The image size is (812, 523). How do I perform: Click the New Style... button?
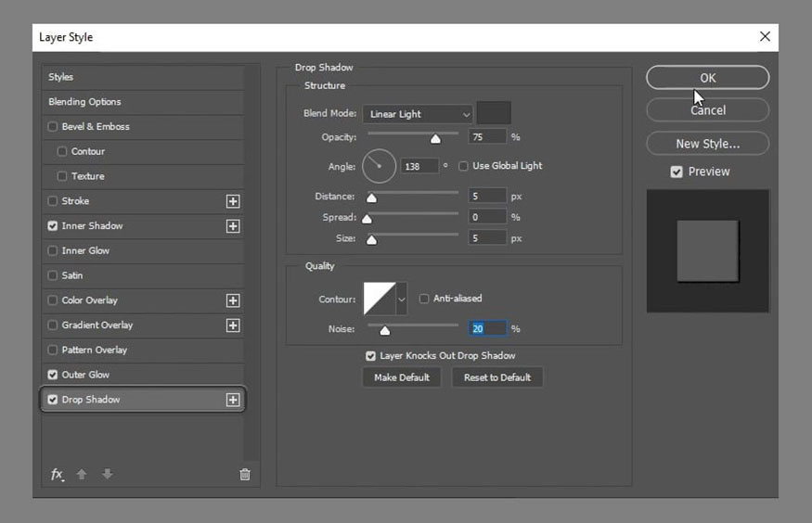click(x=707, y=144)
